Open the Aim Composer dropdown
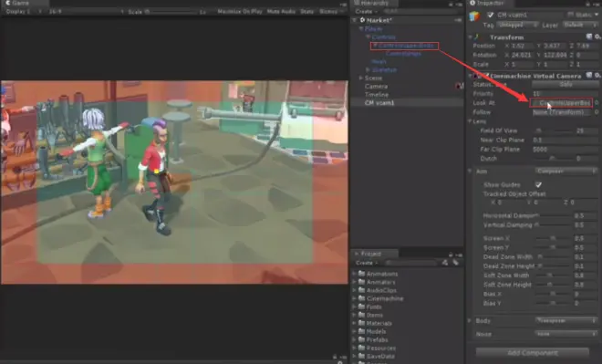Image resolution: width=602 pixels, height=364 pixels. 566,171
